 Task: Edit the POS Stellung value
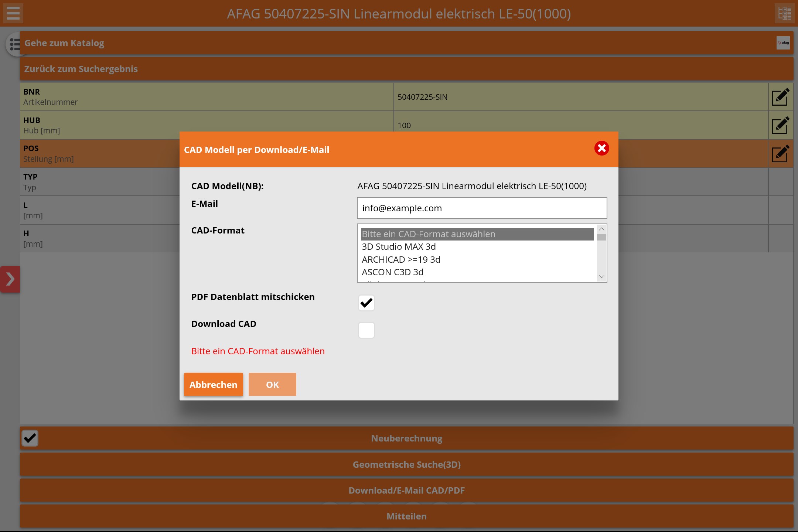pos(780,154)
